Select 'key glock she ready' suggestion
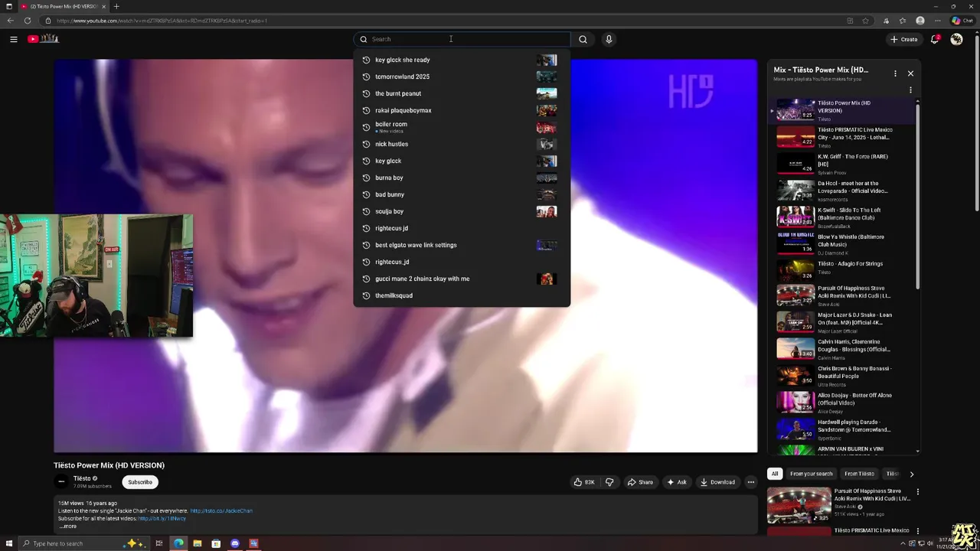 (x=462, y=60)
